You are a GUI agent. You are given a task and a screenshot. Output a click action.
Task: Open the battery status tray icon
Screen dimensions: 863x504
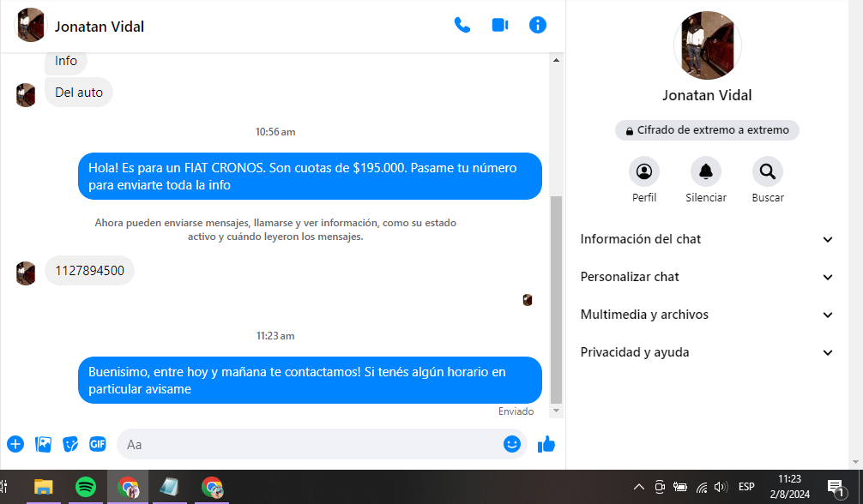point(680,487)
